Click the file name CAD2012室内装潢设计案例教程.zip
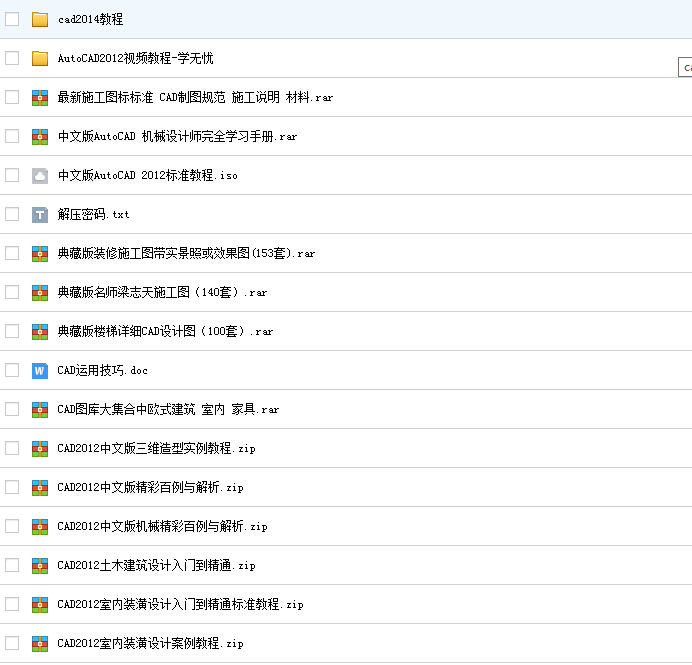The height and width of the screenshot is (665, 692). 150,643
